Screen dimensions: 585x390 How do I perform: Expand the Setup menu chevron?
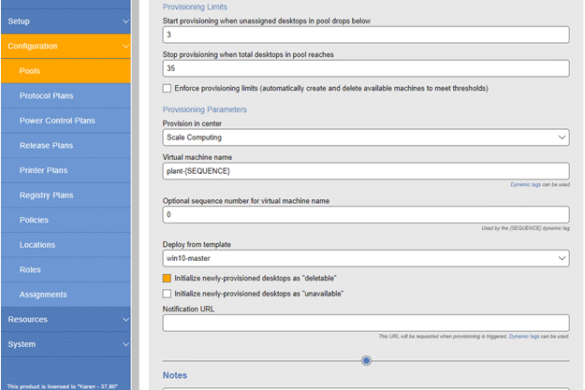point(126,21)
